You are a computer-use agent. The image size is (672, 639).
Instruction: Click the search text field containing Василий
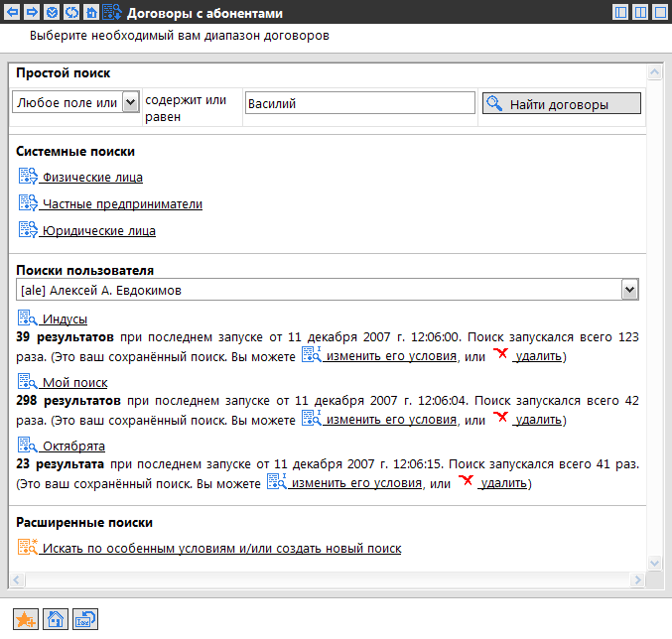coord(358,103)
